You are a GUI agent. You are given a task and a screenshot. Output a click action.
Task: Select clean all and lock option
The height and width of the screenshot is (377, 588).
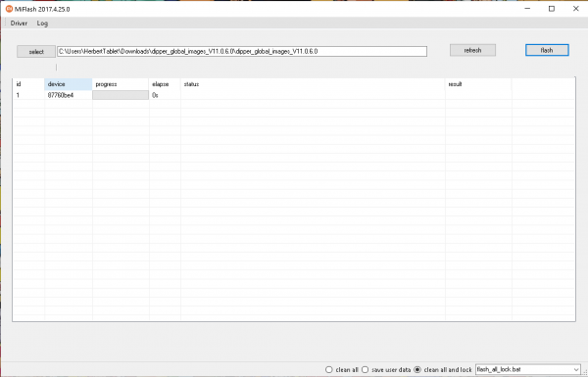[417, 369]
